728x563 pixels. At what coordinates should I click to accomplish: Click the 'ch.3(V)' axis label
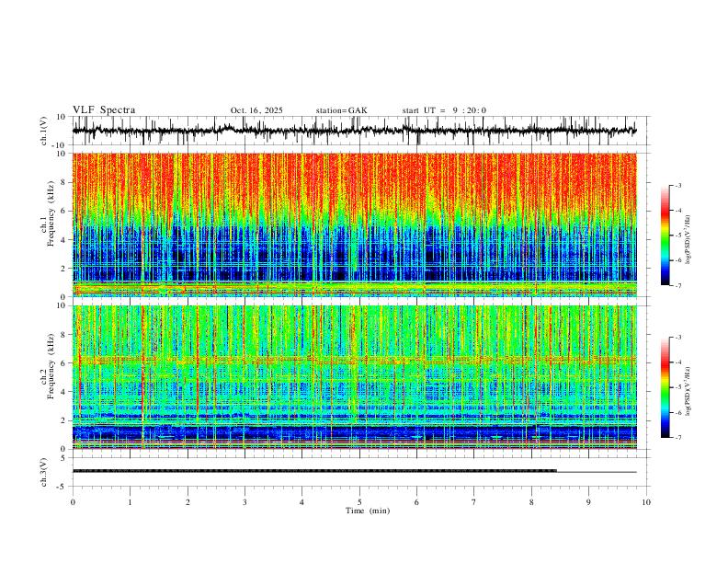[44, 472]
